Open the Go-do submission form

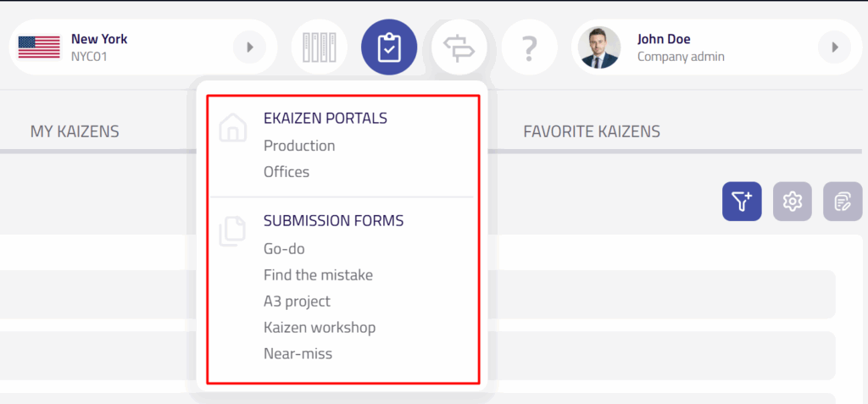[284, 249]
